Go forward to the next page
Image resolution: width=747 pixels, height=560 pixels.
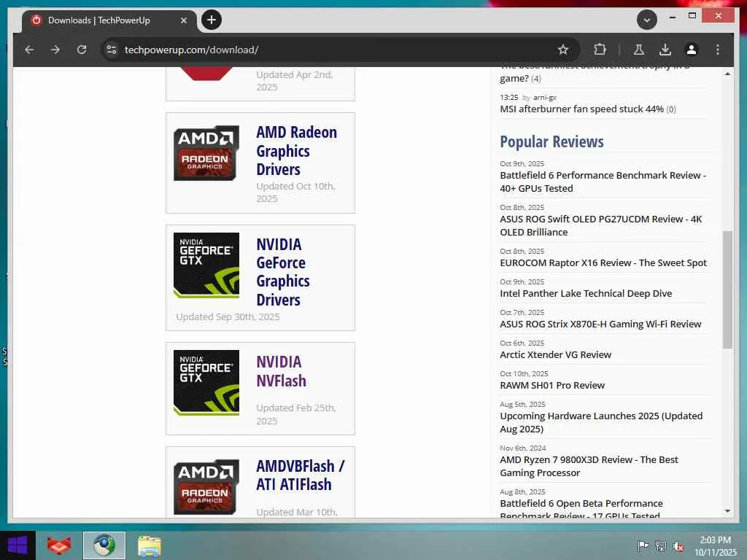tap(55, 50)
